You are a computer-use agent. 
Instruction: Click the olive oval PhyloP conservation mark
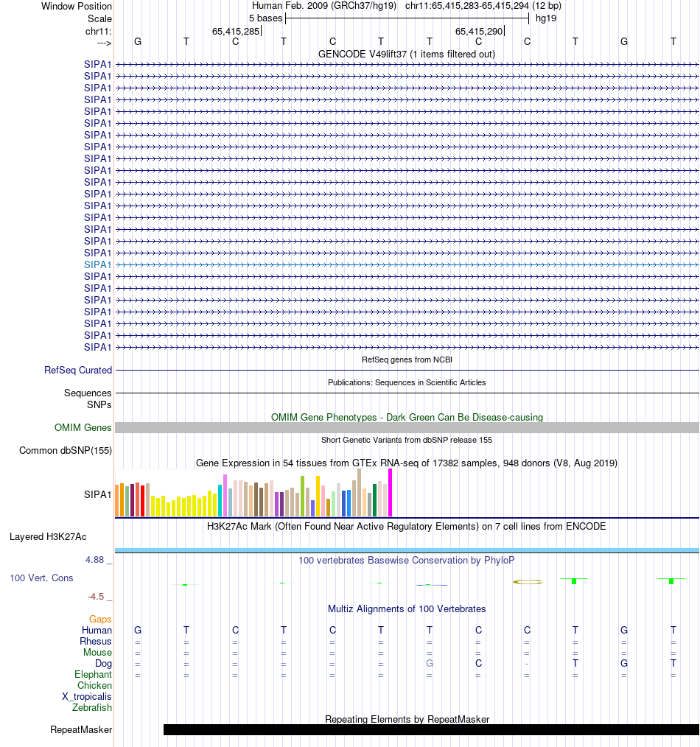[x=528, y=582]
